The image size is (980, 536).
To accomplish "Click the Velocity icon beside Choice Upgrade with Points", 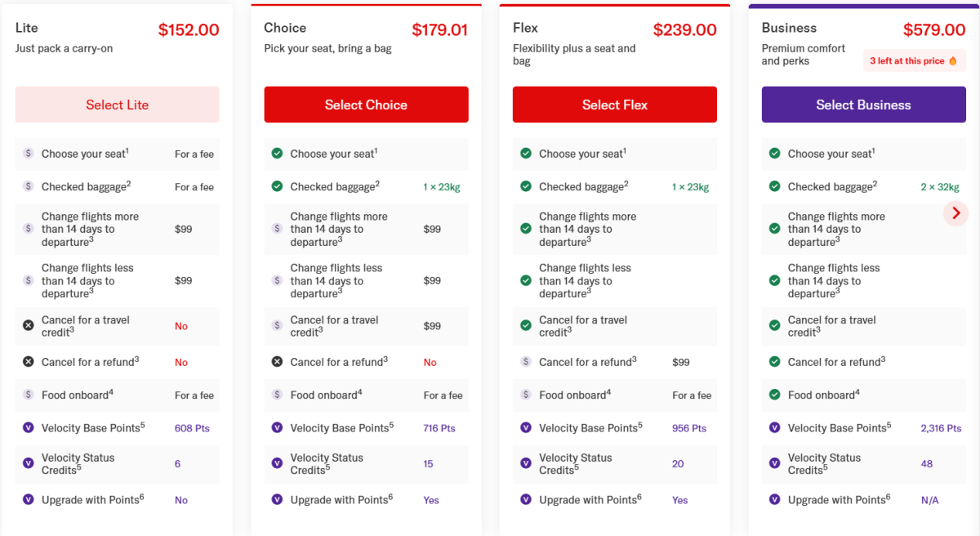I will tap(278, 499).
